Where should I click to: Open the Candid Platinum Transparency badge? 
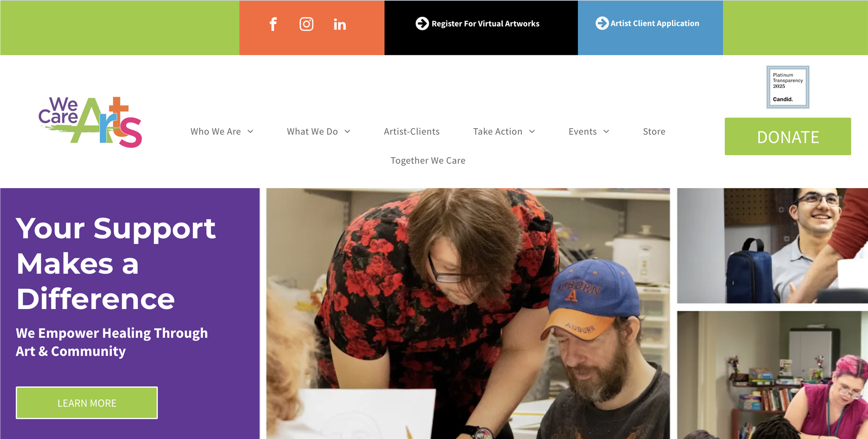point(788,87)
